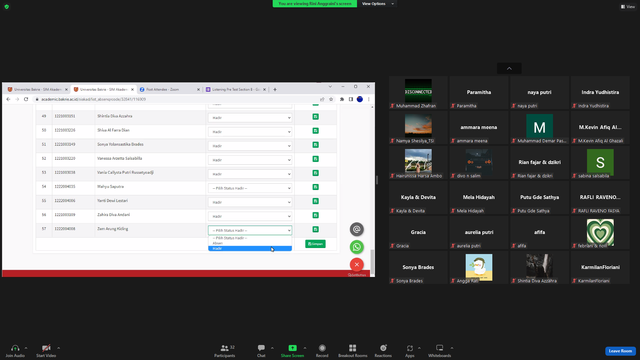The width and height of the screenshot is (640, 360).
Task: Click the grey @ email floating icon
Action: pos(357,229)
